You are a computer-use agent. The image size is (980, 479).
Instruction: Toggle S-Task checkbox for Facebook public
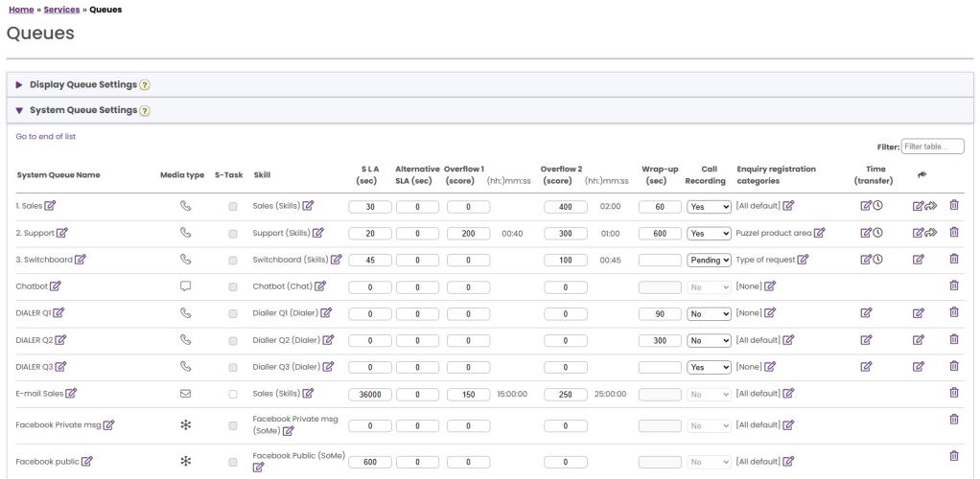[233, 461]
